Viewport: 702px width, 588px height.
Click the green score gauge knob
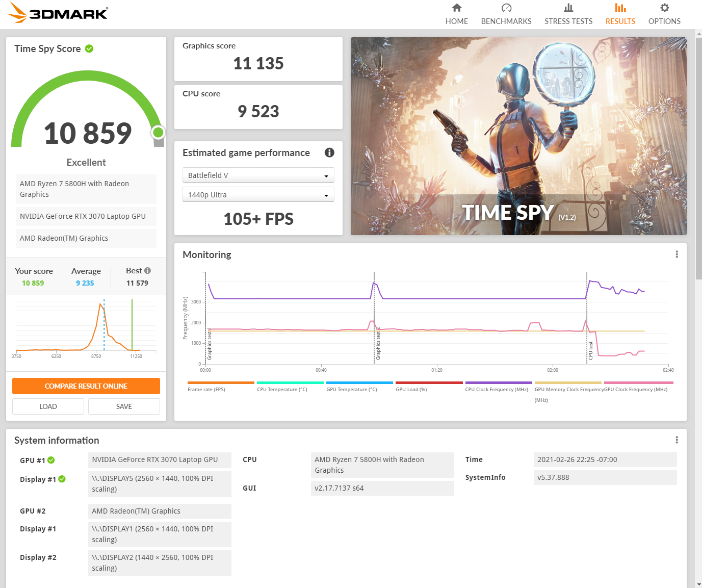coord(158,133)
